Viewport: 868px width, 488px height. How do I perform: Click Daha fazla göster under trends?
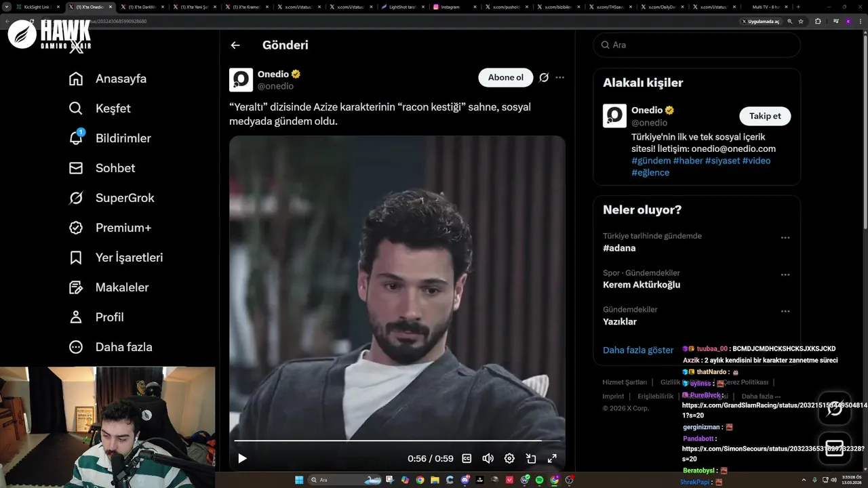point(638,350)
